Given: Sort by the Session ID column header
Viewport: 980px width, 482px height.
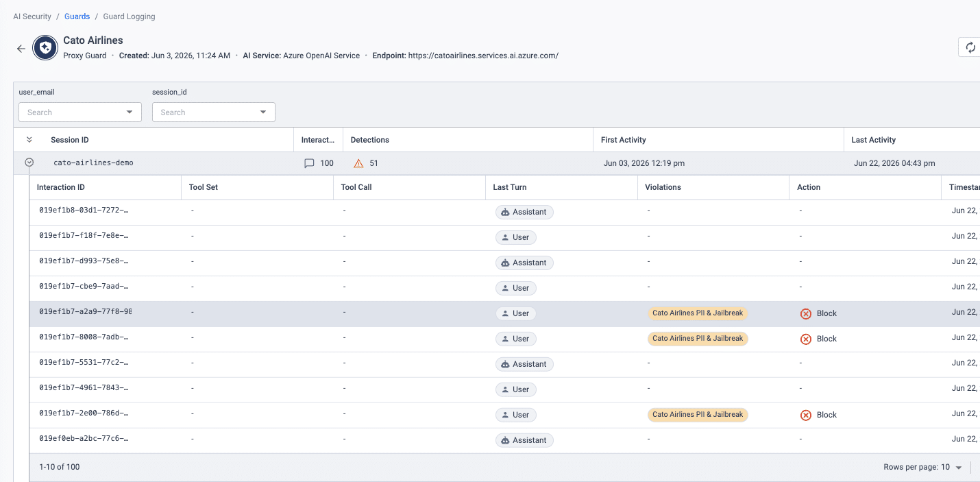Looking at the screenshot, I should [70, 140].
